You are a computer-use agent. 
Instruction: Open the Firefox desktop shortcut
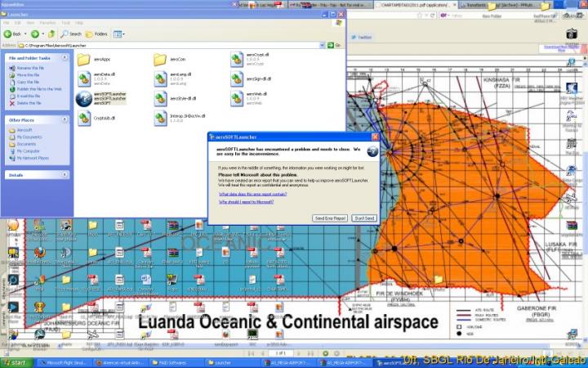(x=40, y=254)
